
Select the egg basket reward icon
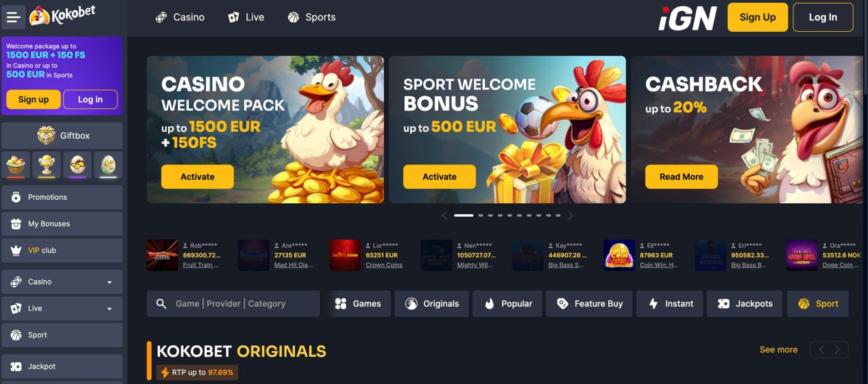pyautogui.click(x=15, y=165)
